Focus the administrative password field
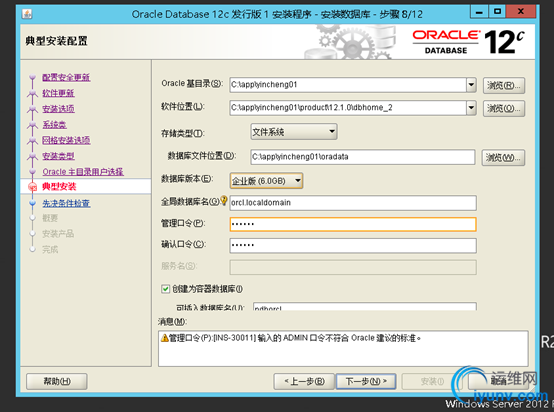Screen dimensions: 554x412 tap(353, 224)
